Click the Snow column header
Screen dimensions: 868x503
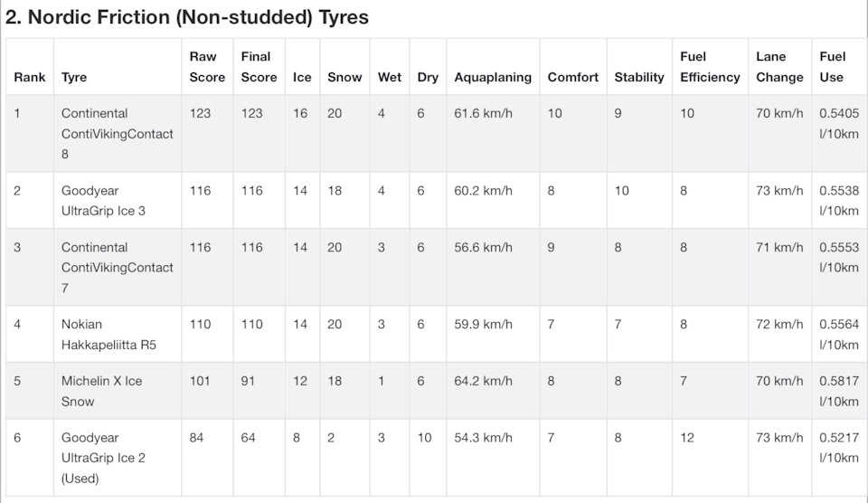point(344,77)
